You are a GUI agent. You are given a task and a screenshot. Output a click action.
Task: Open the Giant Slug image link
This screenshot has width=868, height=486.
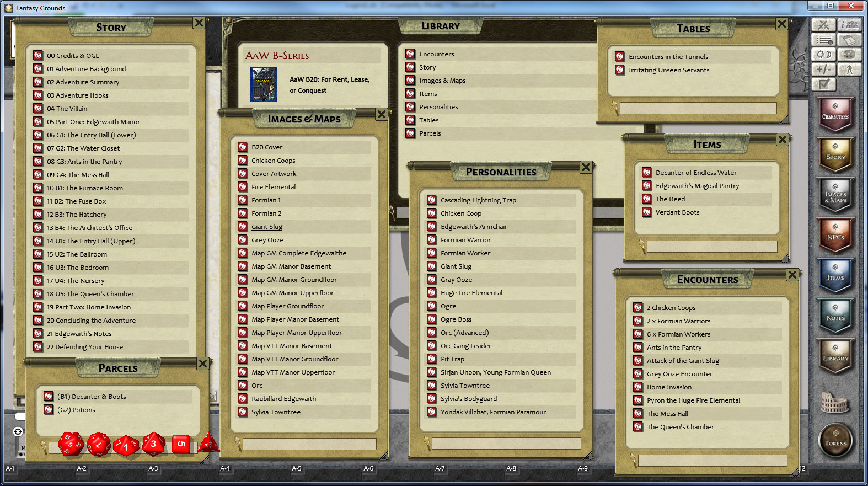[267, 227]
